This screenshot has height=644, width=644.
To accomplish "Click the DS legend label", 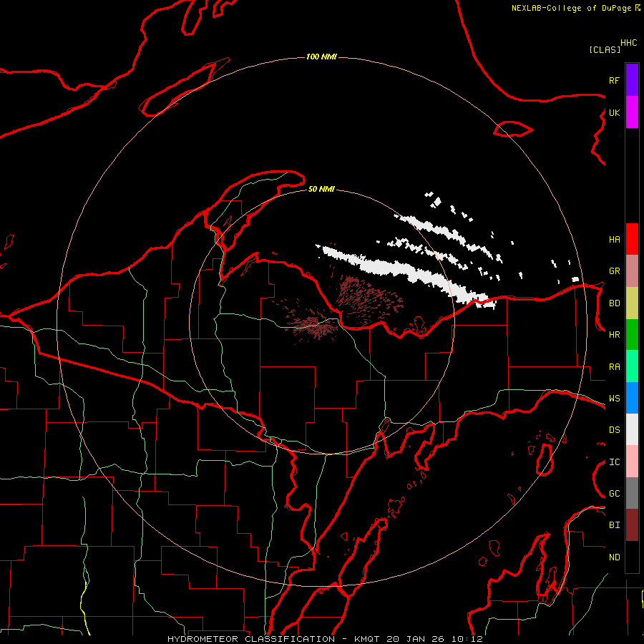I will tap(614, 430).
